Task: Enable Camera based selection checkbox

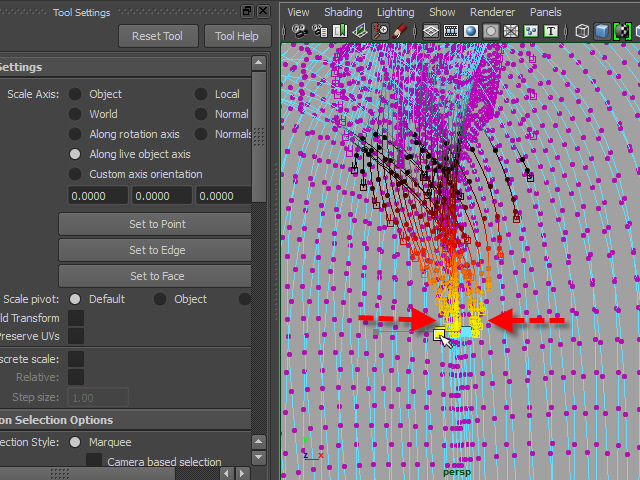Action: coord(94,461)
